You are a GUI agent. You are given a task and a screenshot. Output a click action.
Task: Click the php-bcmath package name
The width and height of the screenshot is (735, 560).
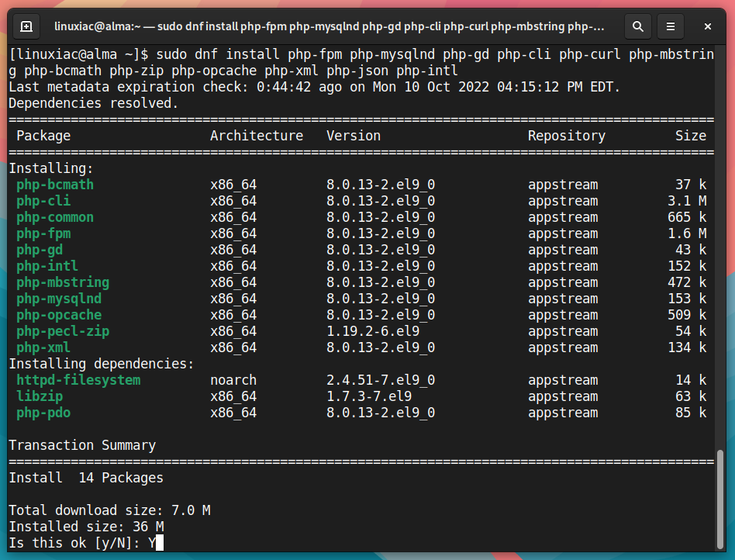[x=55, y=185]
